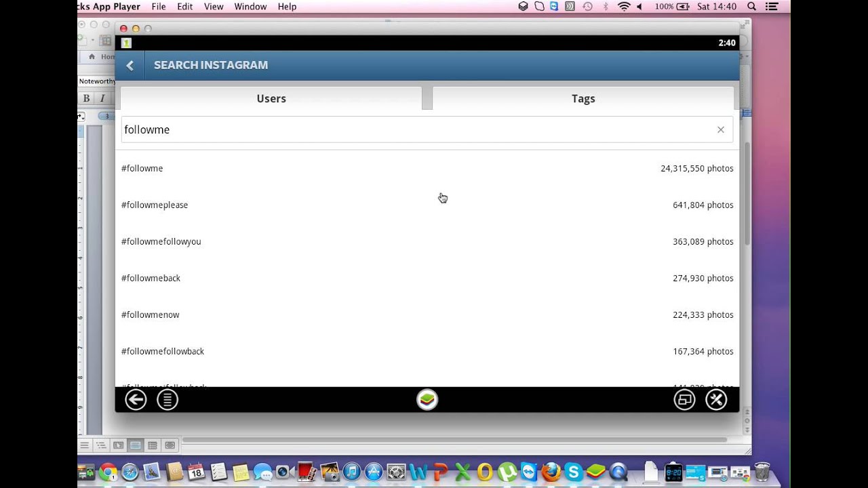The height and width of the screenshot is (488, 868).
Task: Click the battery 100% indicator
Action: (x=672, y=6)
